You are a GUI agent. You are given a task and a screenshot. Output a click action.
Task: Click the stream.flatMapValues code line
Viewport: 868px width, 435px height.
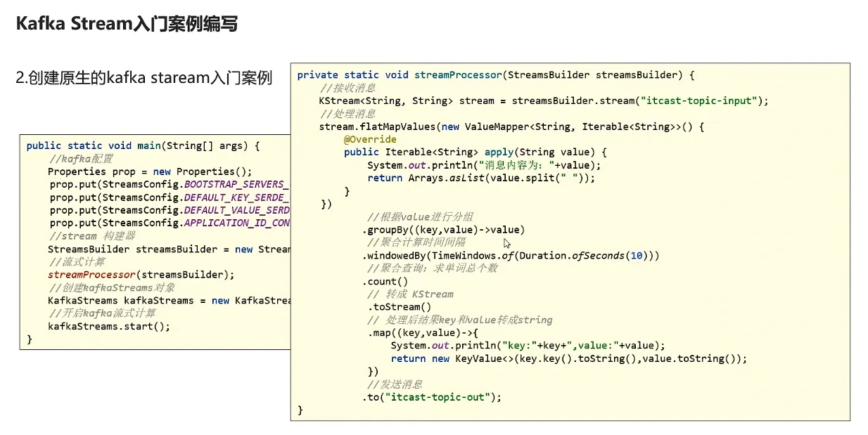point(511,126)
